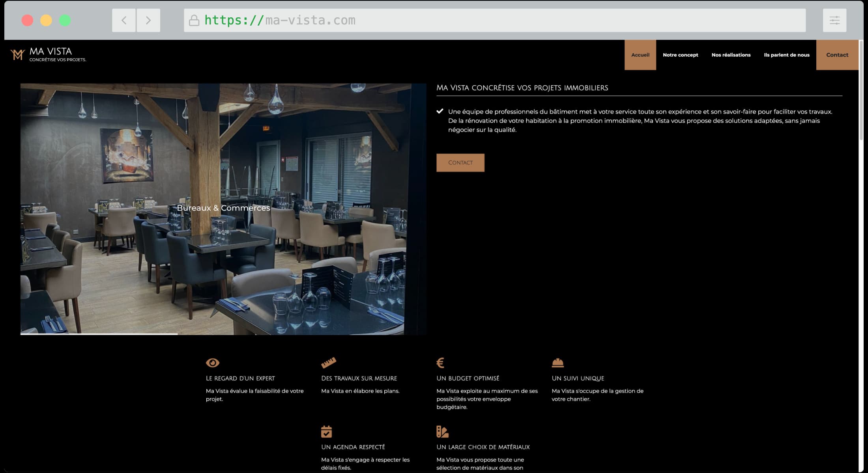
Task: Open the Accueil menu item
Action: (x=640, y=55)
